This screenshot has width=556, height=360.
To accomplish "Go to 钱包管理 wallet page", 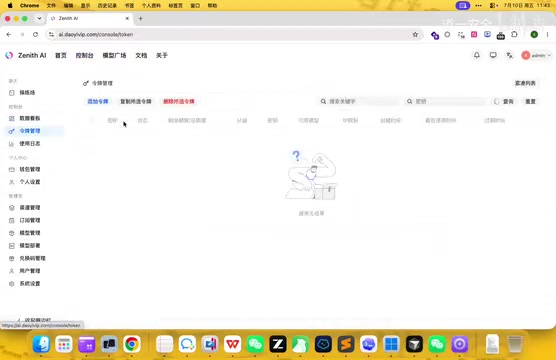I will (x=29, y=169).
